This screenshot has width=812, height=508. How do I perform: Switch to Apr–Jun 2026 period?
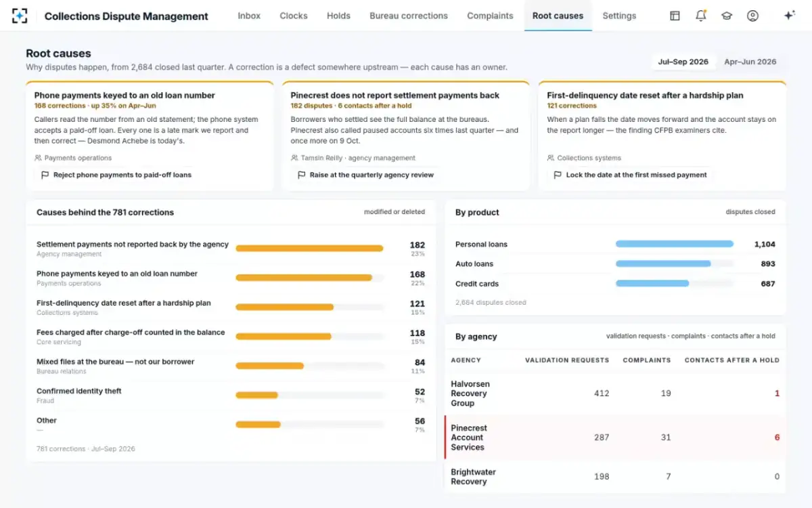750,62
